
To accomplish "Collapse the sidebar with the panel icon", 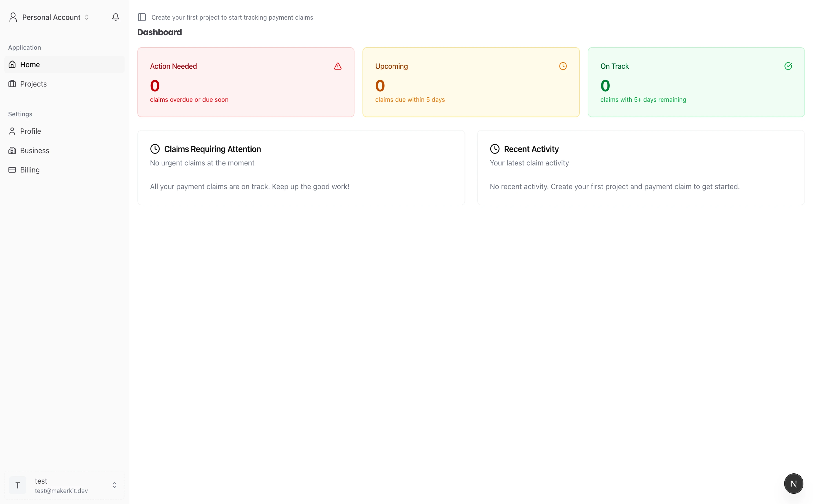I will pyautogui.click(x=142, y=17).
